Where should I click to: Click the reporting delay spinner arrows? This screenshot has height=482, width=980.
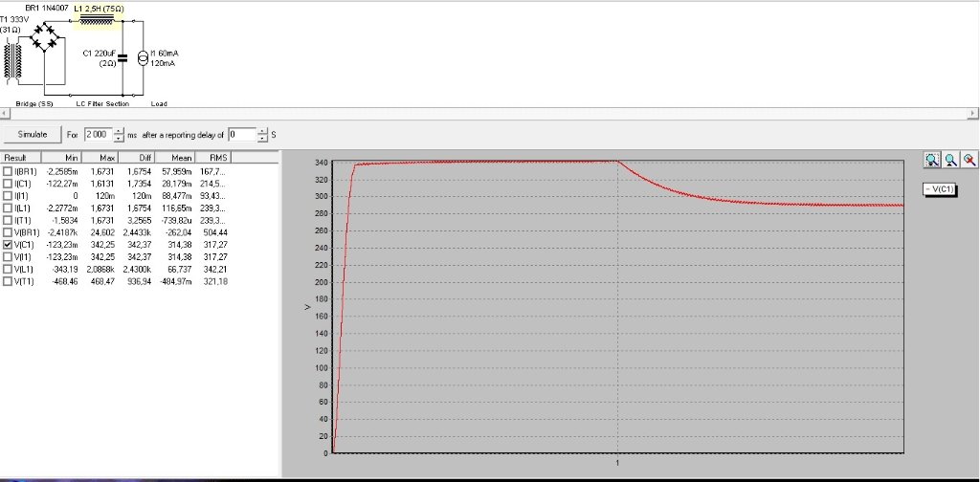click(261, 134)
